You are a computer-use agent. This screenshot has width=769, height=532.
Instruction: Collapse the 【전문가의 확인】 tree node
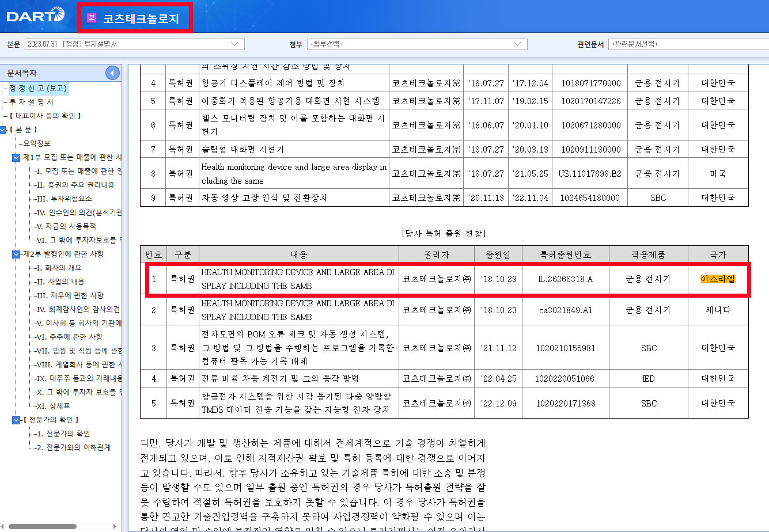16,420
